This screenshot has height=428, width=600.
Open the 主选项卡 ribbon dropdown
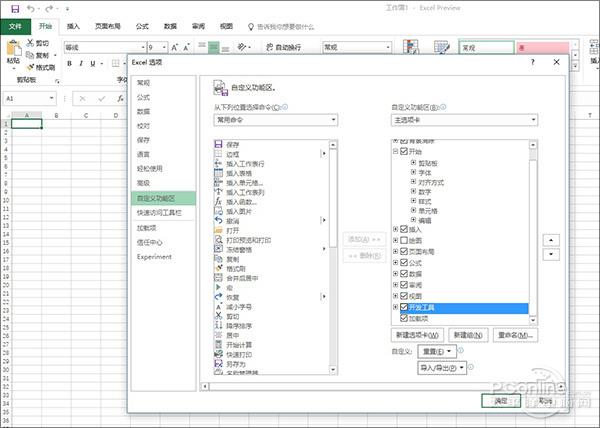[x=464, y=119]
